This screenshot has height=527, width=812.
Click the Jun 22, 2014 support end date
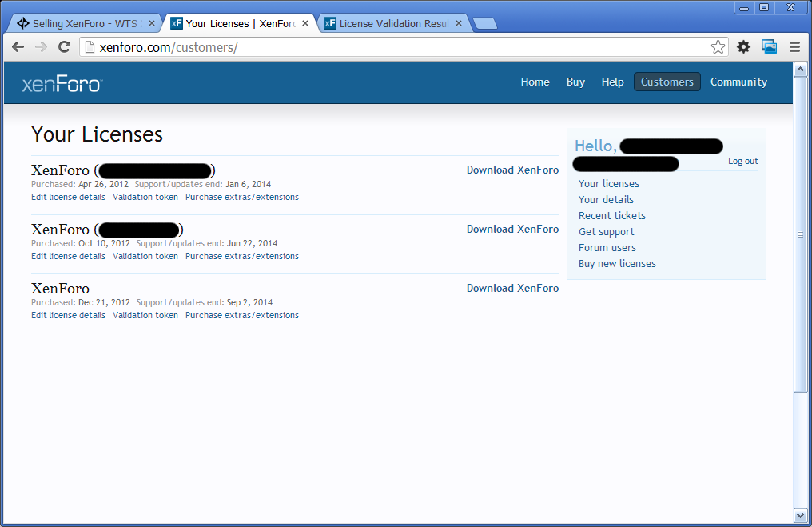tap(253, 244)
